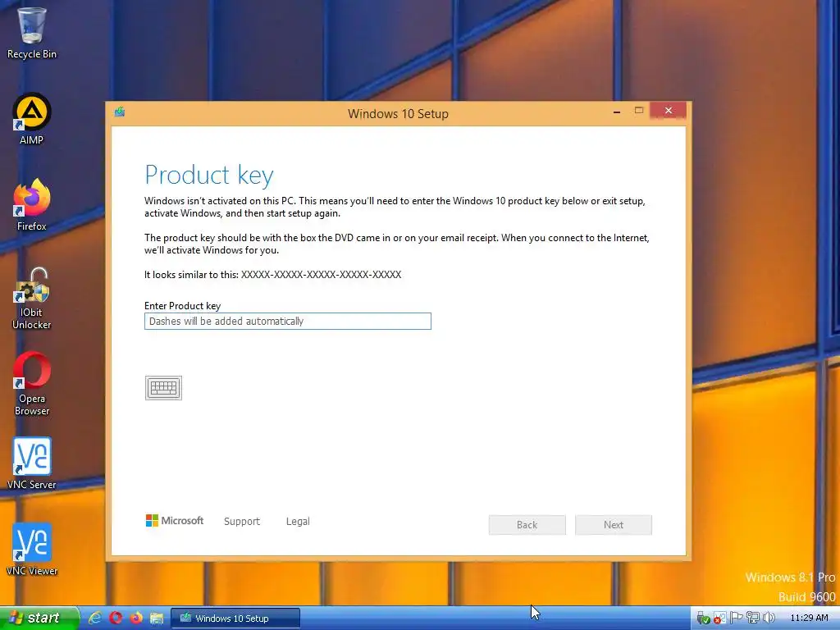Open the Legal link

point(298,521)
